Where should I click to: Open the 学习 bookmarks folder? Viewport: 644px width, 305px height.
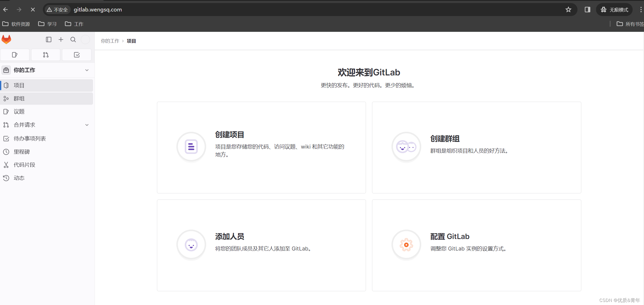pyautogui.click(x=47, y=24)
